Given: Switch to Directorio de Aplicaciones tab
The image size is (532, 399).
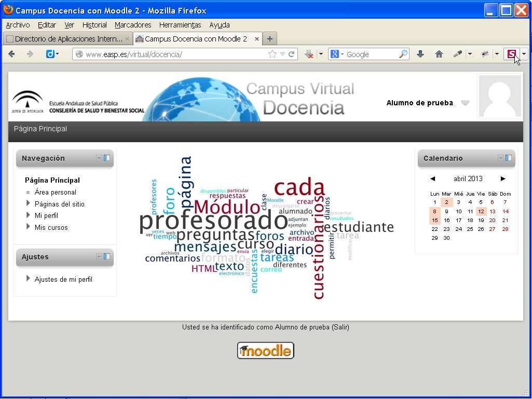Looking at the screenshot, I should tap(67, 39).
